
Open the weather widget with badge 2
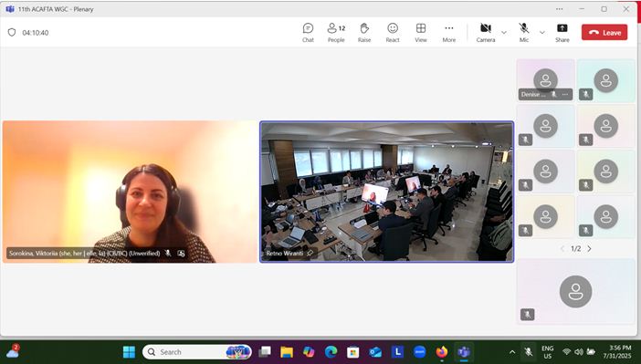click(x=13, y=351)
